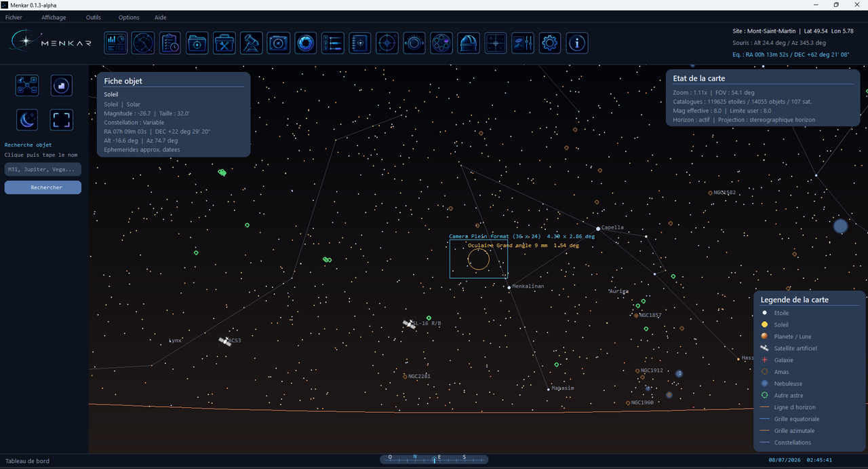The width and height of the screenshot is (868, 469).
Task: Click the large blue nebula disc
Action: point(841,226)
